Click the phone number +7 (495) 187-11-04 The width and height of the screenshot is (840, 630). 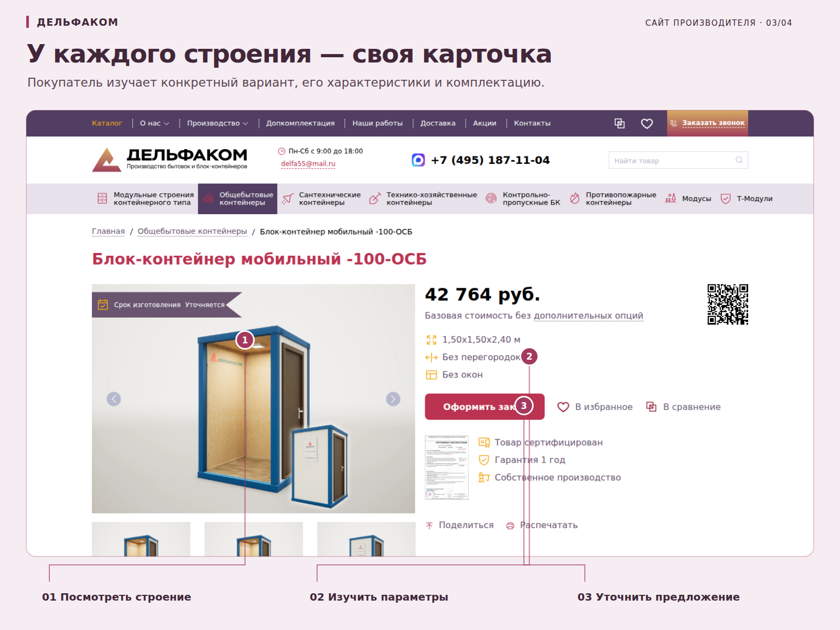(x=490, y=160)
